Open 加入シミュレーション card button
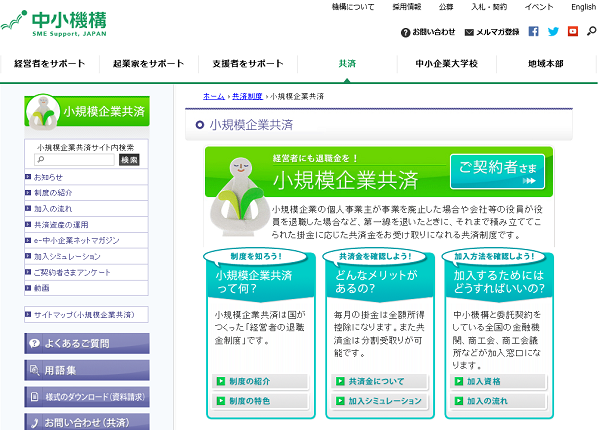Image resolution: width=600 pixels, height=430 pixels. [379, 401]
